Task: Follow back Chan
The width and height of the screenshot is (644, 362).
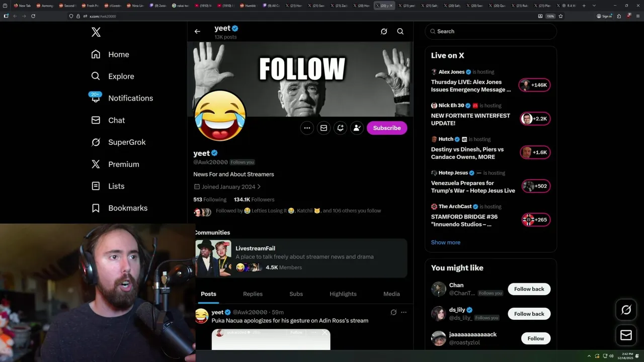Action: click(529, 289)
